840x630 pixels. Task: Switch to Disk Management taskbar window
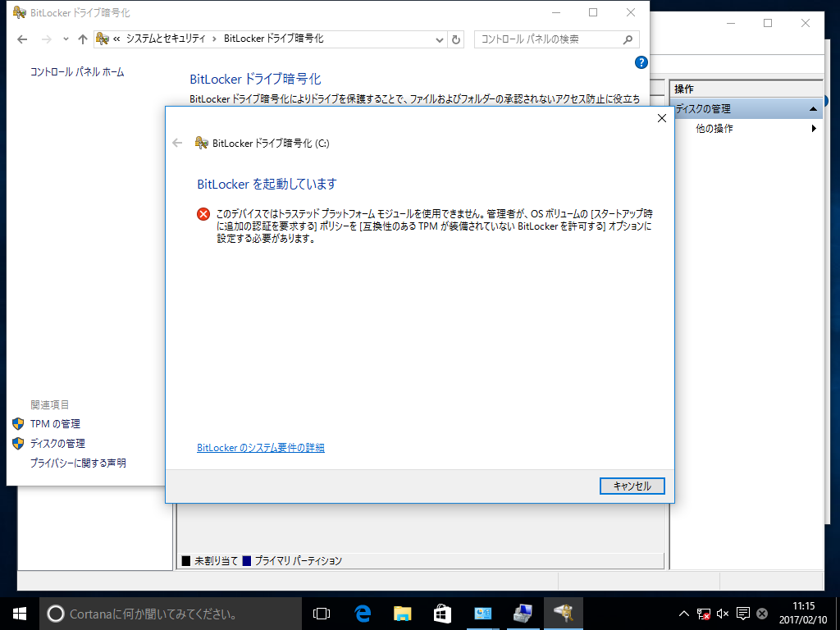pyautogui.click(x=523, y=614)
